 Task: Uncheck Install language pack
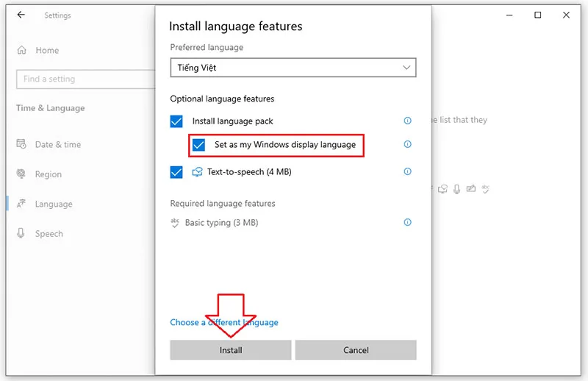coord(176,121)
